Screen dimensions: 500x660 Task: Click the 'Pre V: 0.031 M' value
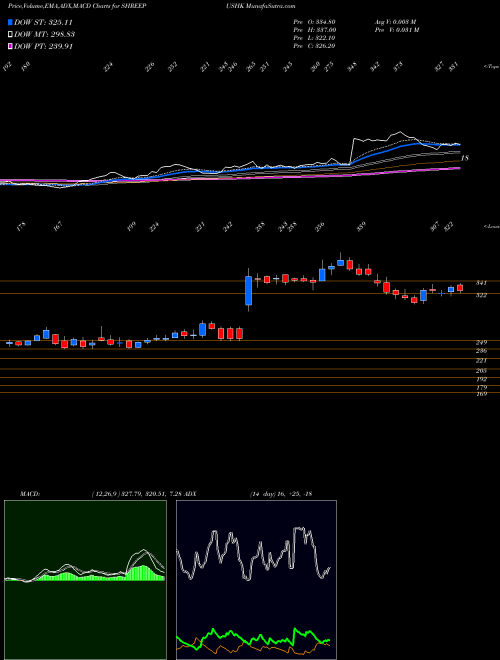396,30
